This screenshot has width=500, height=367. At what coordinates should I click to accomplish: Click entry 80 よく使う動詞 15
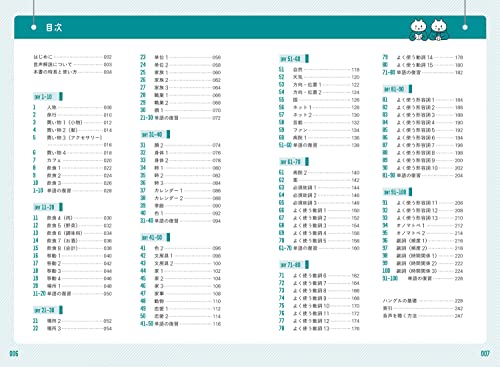(x=423, y=65)
